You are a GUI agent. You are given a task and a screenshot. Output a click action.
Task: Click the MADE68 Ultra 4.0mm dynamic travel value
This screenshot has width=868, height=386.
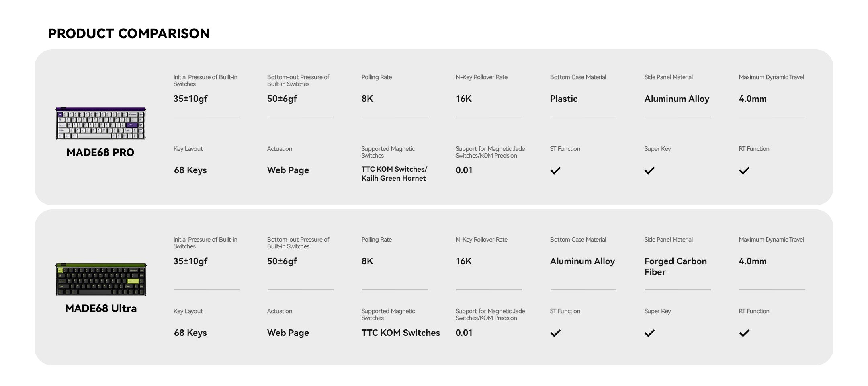pyautogui.click(x=752, y=261)
